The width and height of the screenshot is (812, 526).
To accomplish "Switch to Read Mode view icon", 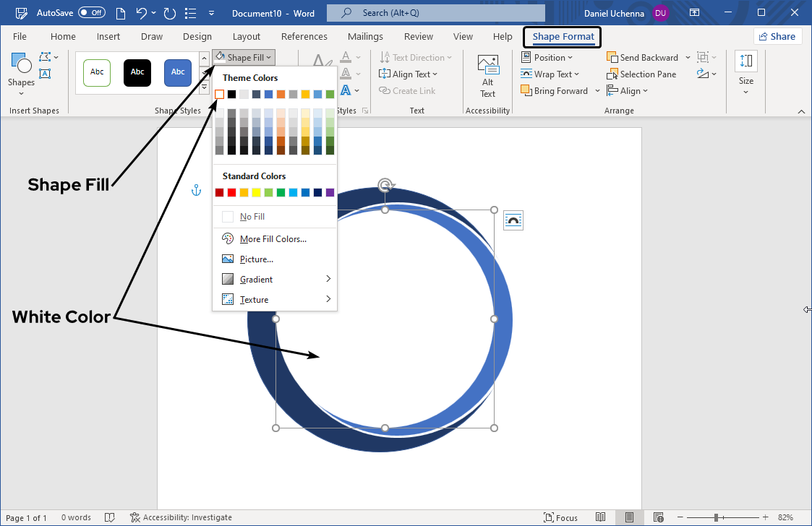I will [x=601, y=517].
